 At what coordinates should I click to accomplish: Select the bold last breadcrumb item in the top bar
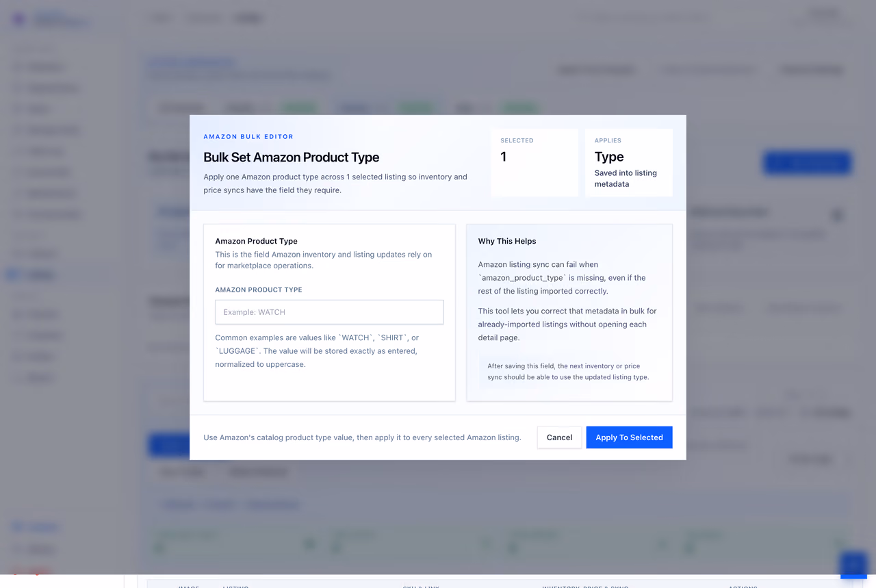(x=248, y=18)
